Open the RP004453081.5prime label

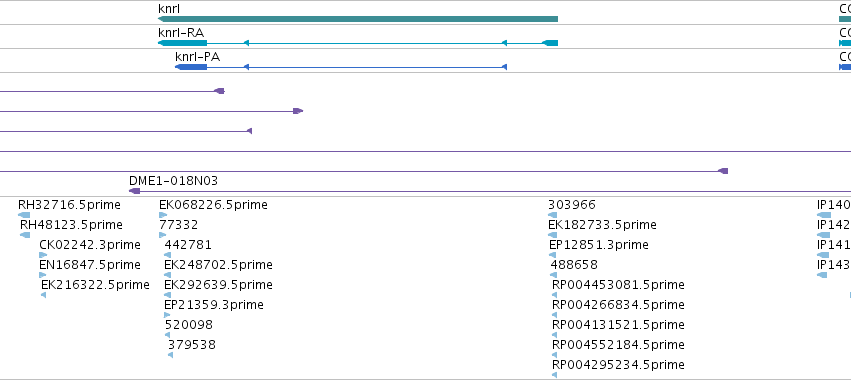[x=618, y=284]
